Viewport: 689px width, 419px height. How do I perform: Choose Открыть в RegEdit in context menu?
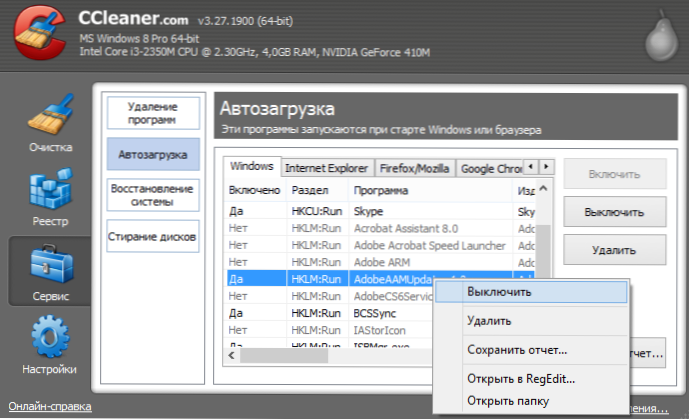pos(531,379)
